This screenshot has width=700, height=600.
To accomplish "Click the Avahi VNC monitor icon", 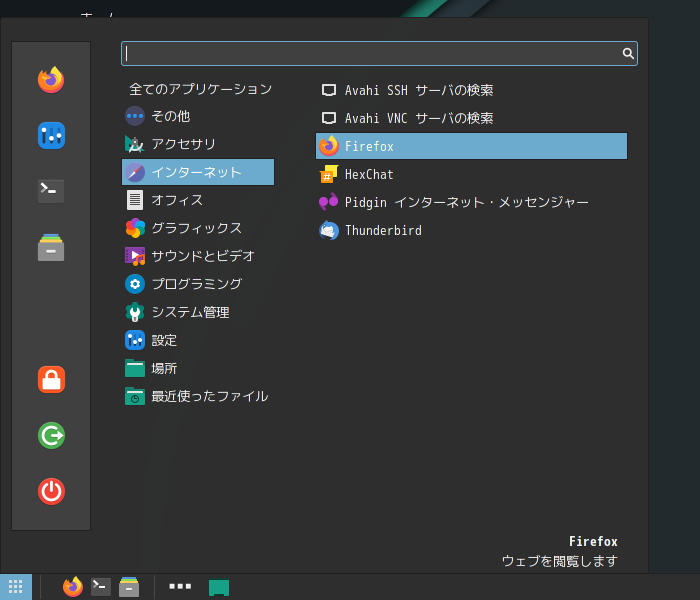I will coord(329,118).
